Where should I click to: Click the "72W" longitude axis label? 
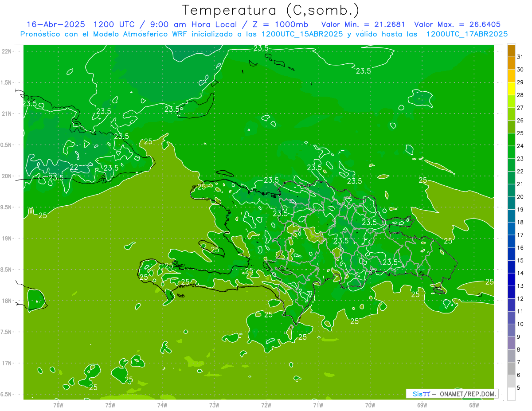(266, 405)
